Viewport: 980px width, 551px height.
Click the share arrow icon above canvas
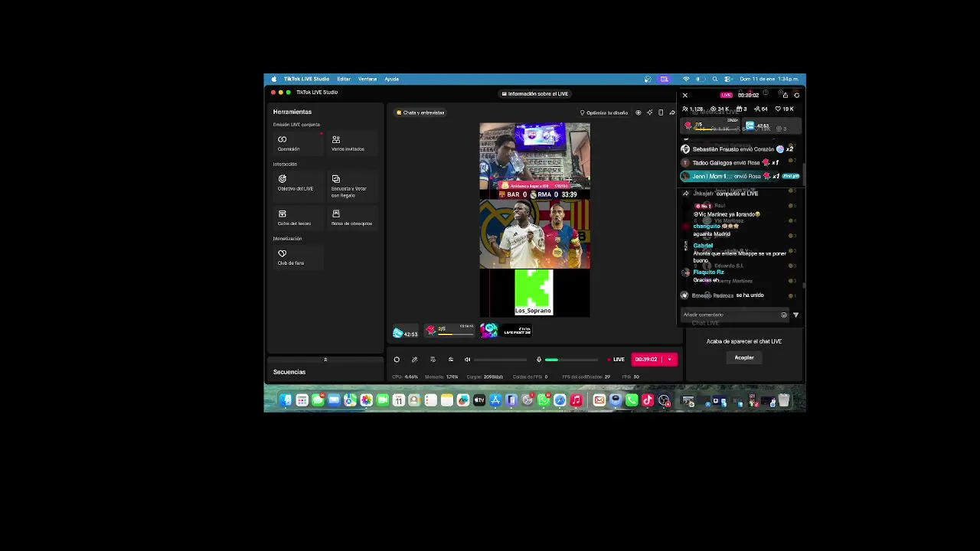tap(672, 112)
